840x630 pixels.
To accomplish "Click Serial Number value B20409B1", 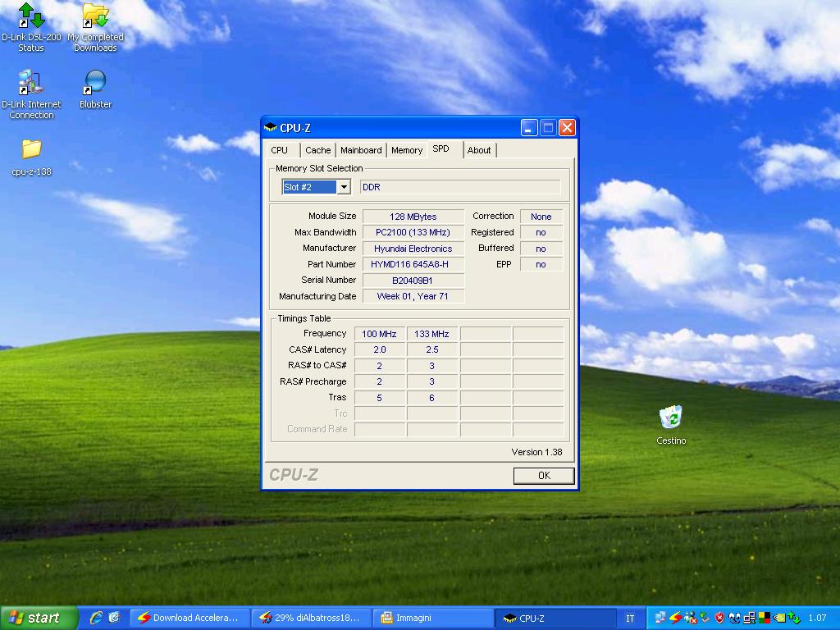I will click(413, 281).
